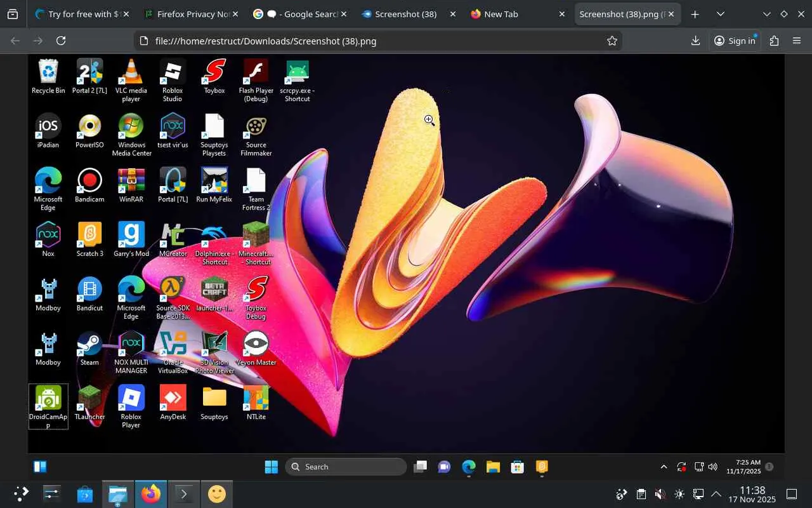The width and height of the screenshot is (812, 508).
Task: Click the Scratch 3 desktop icon
Action: tap(89, 239)
